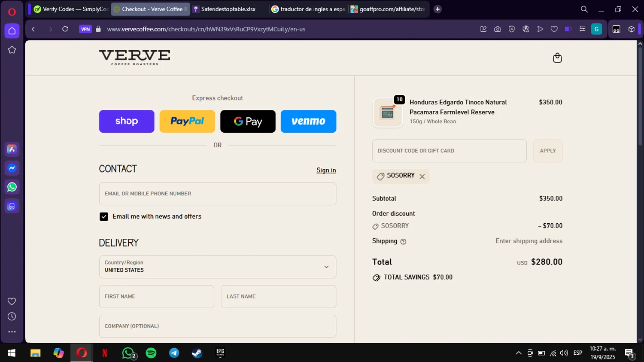
Task: Open File Explorer from taskbar
Action: pos(35,353)
